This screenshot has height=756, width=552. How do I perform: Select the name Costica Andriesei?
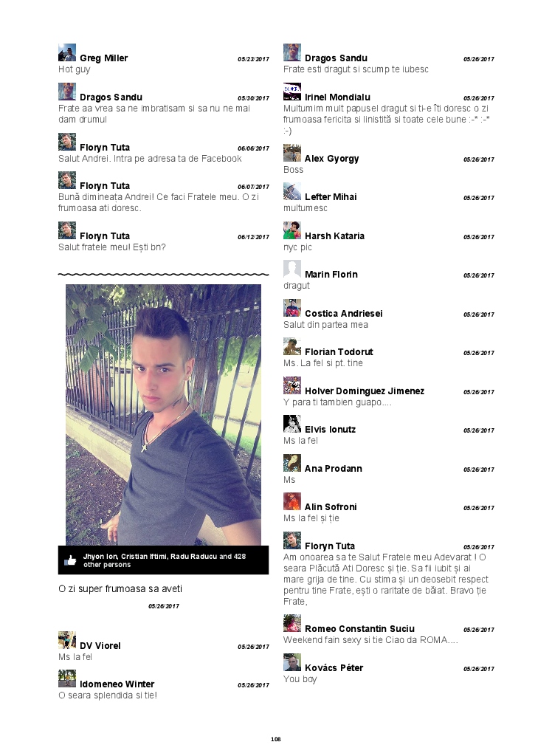point(344,313)
